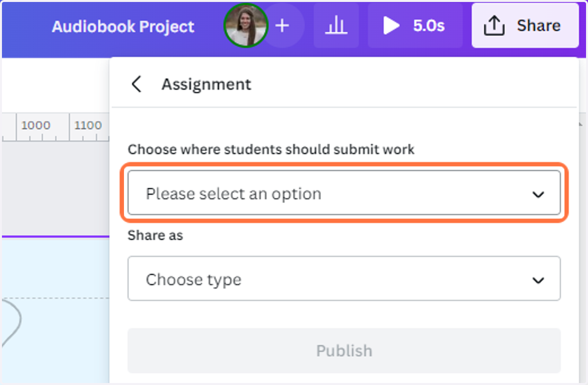Click the 1000 mark on the ruler
The height and width of the screenshot is (385, 588).
(35, 126)
